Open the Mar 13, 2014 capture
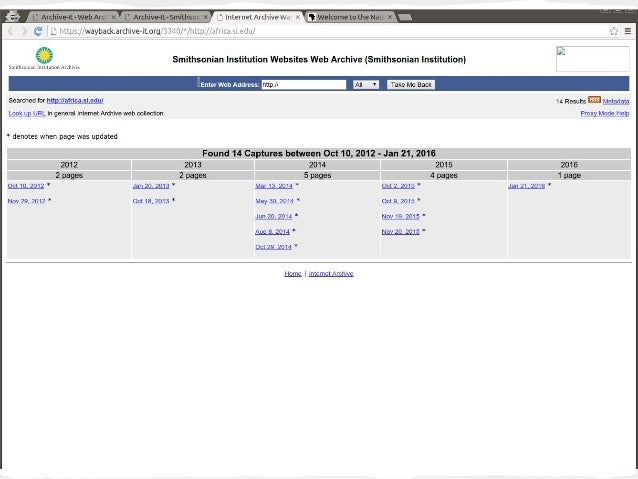 (274, 186)
